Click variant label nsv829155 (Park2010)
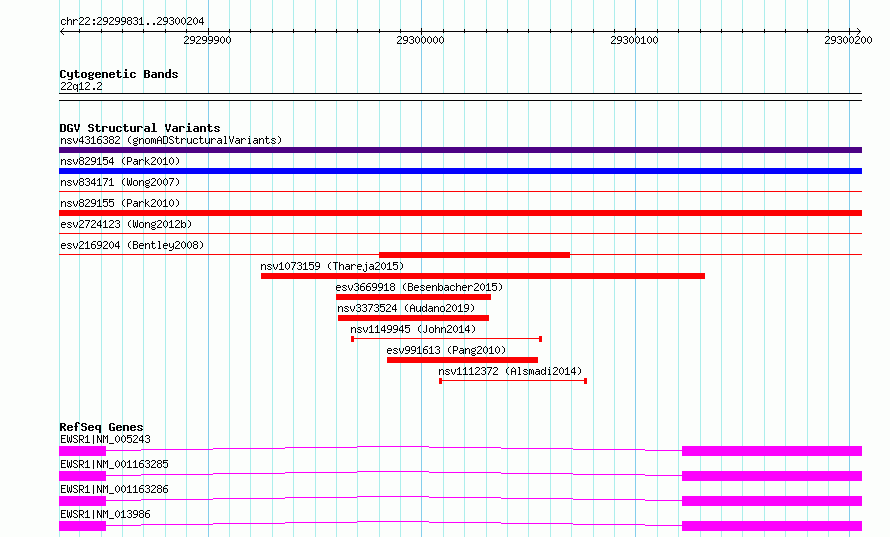 tap(120, 203)
